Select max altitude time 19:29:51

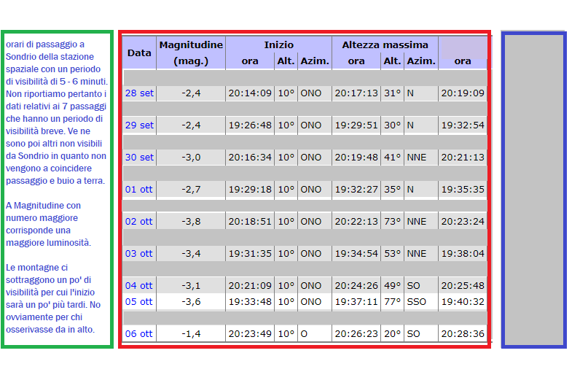(356, 125)
